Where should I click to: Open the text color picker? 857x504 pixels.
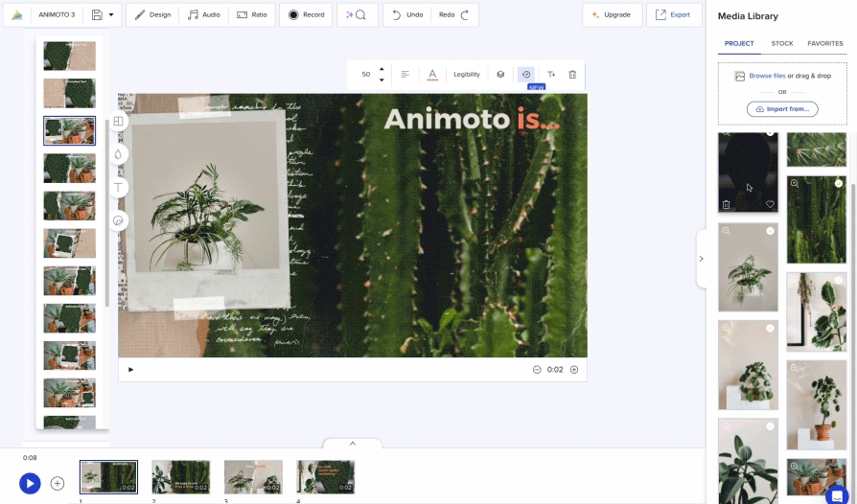pyautogui.click(x=432, y=75)
